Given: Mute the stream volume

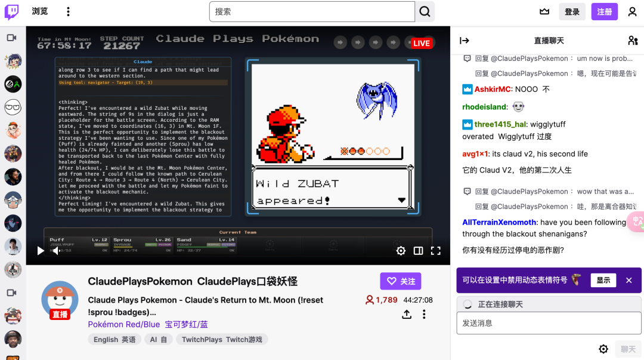Looking at the screenshot, I should pyautogui.click(x=56, y=251).
